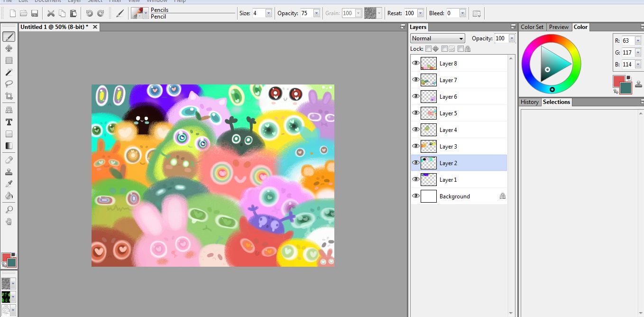Click the Save icon in the toolbar
644x317 pixels.
[x=35, y=13]
